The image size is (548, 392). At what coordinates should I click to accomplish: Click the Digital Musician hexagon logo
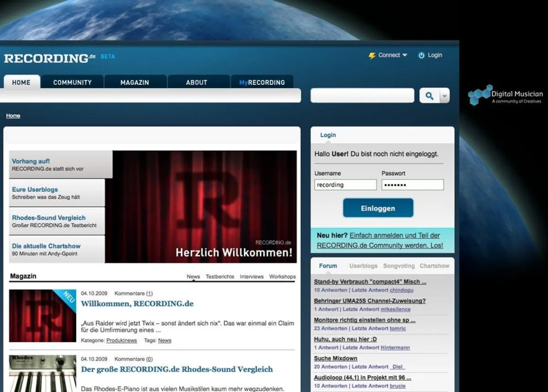pyautogui.click(x=479, y=94)
